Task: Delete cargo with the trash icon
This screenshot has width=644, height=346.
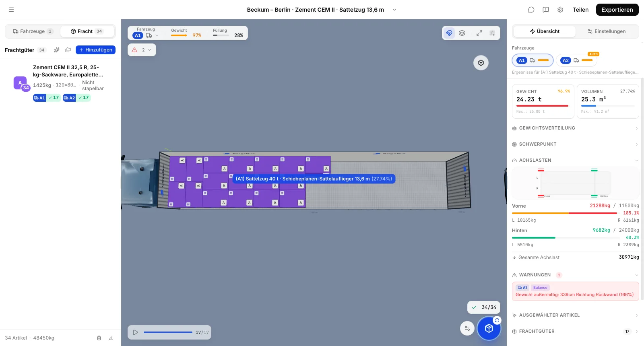Action: pos(99,338)
